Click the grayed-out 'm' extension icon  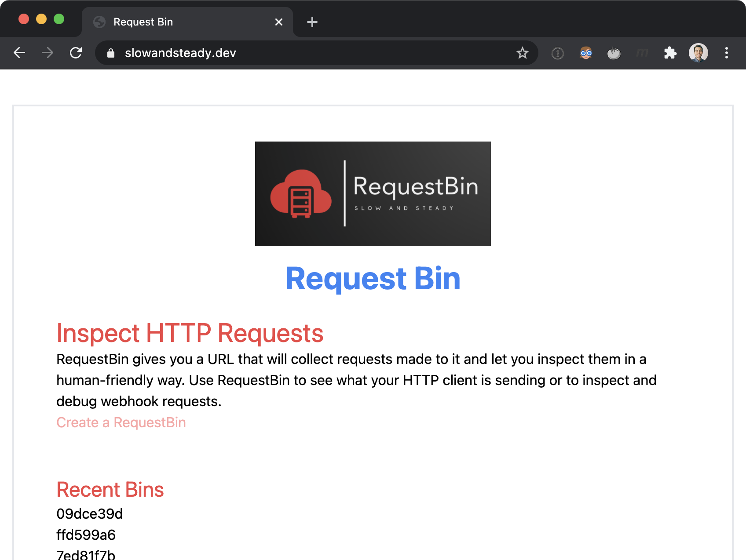pyautogui.click(x=642, y=53)
